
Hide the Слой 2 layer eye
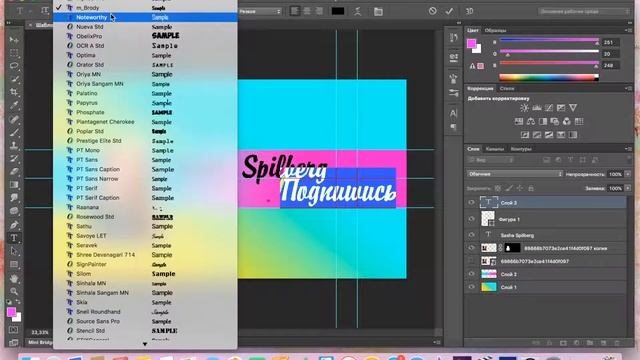(x=471, y=274)
